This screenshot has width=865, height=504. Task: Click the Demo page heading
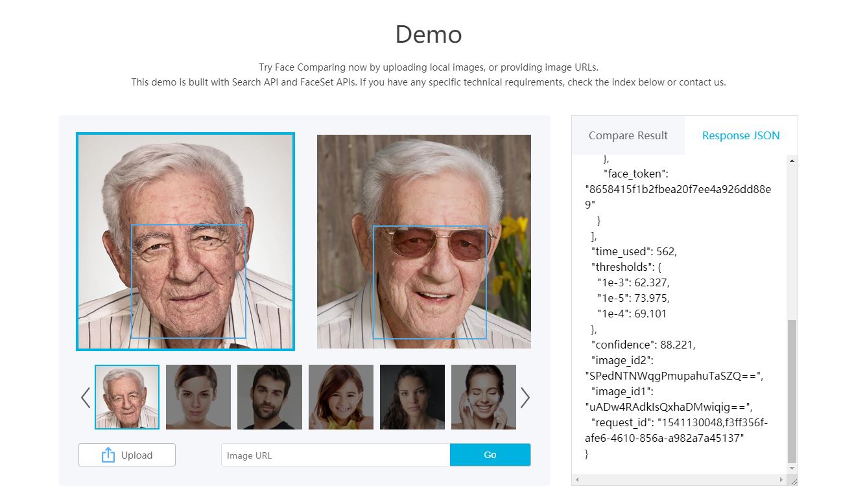429,34
